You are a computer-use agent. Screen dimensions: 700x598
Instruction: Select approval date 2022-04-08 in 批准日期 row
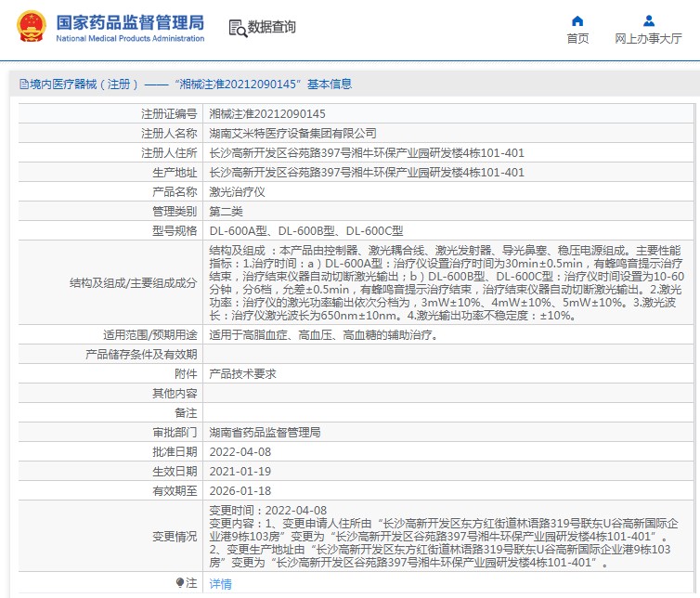[x=240, y=452]
